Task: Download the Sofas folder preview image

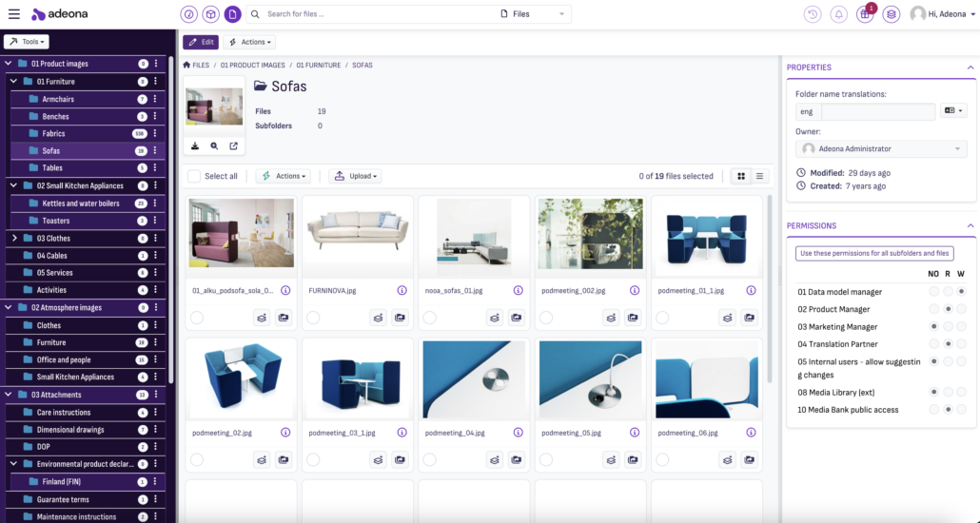Action: pos(195,145)
